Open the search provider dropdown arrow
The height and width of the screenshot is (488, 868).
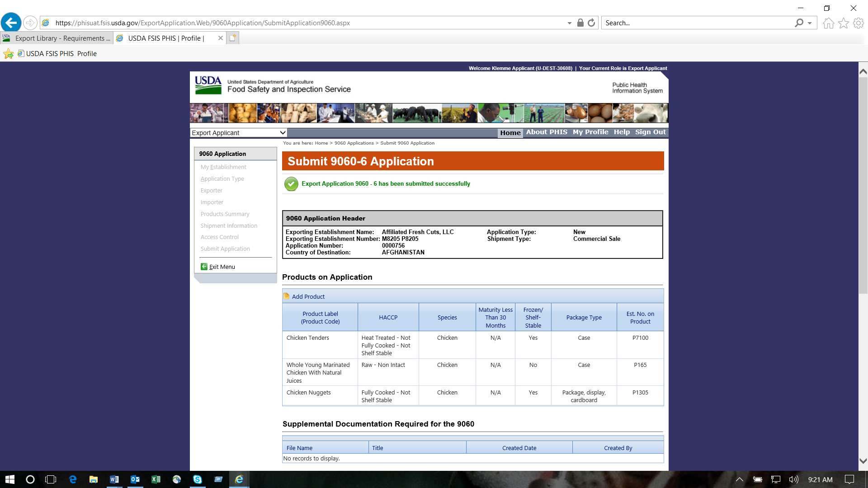810,23
